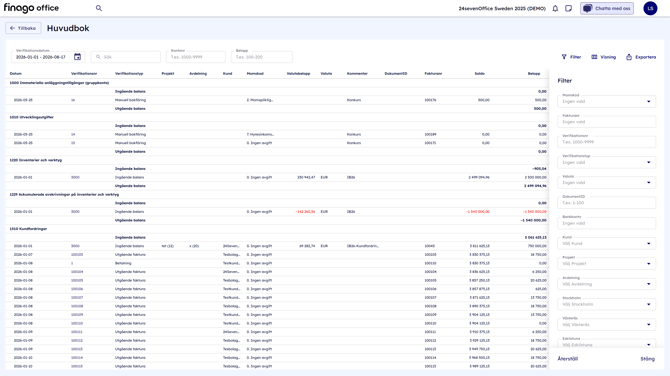Click the Sök search field
Image resolution: width=670 pixels, height=376 pixels.
pos(126,57)
